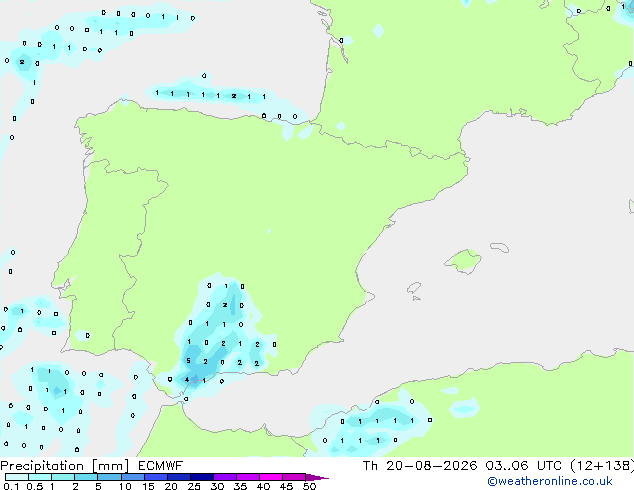Click the 2–5 mm legend color swatch

coord(86,477)
